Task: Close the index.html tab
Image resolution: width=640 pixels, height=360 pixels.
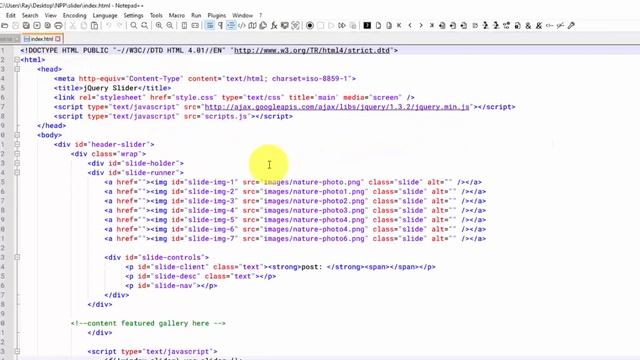Action: tap(58, 39)
